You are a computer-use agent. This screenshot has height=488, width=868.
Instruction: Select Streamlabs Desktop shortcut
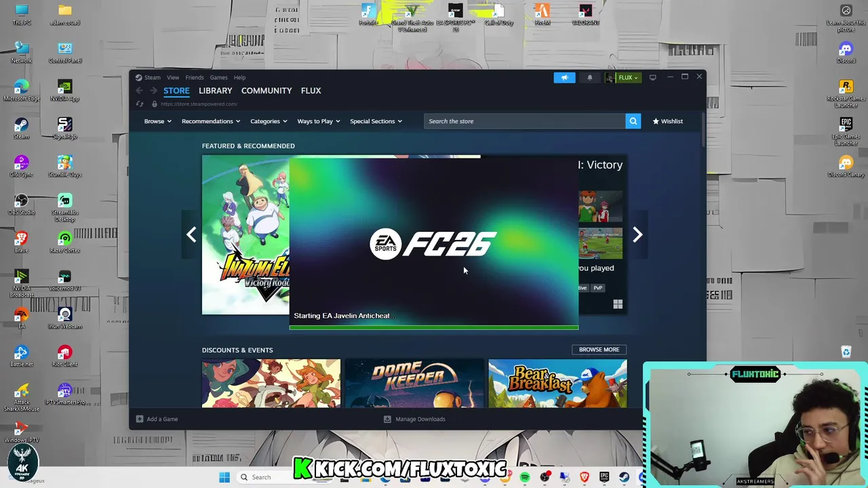64,207
